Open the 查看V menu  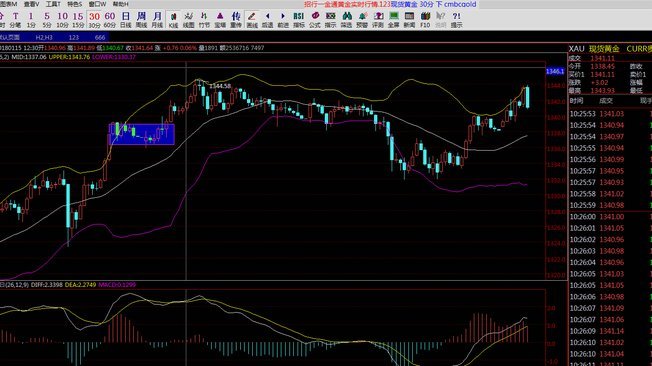31,4
